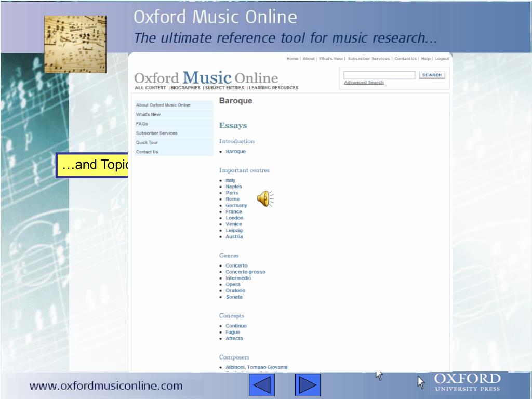Select ALL CONTENT in the navigation bar
The width and height of the screenshot is (532, 399).
coord(151,88)
